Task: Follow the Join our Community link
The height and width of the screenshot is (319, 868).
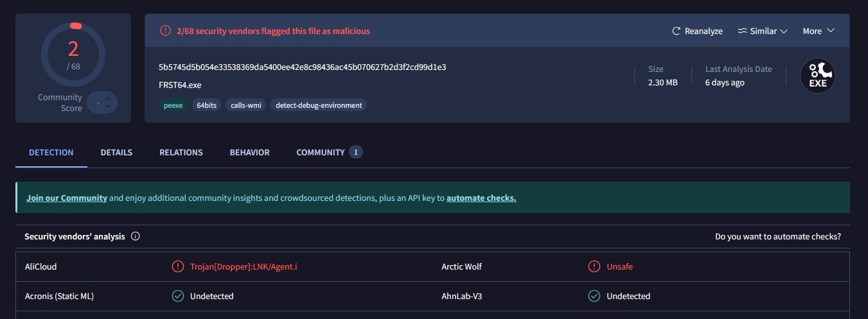Action: [x=67, y=198]
